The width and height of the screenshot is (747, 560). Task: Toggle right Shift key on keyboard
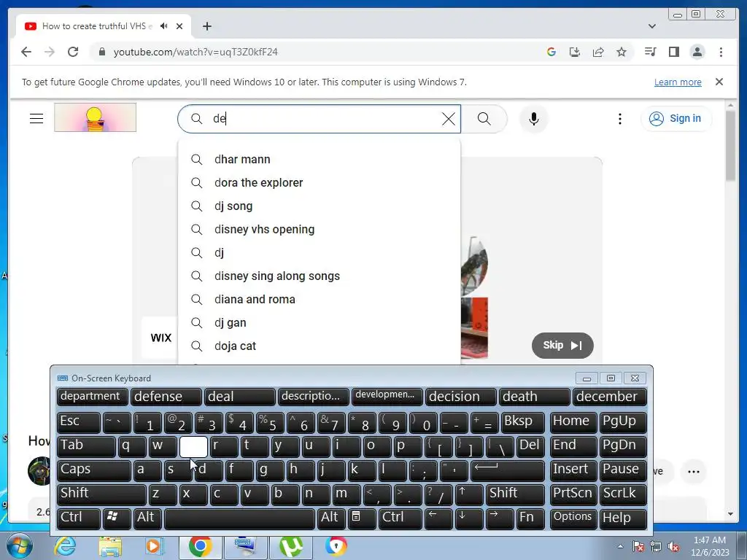(516, 494)
